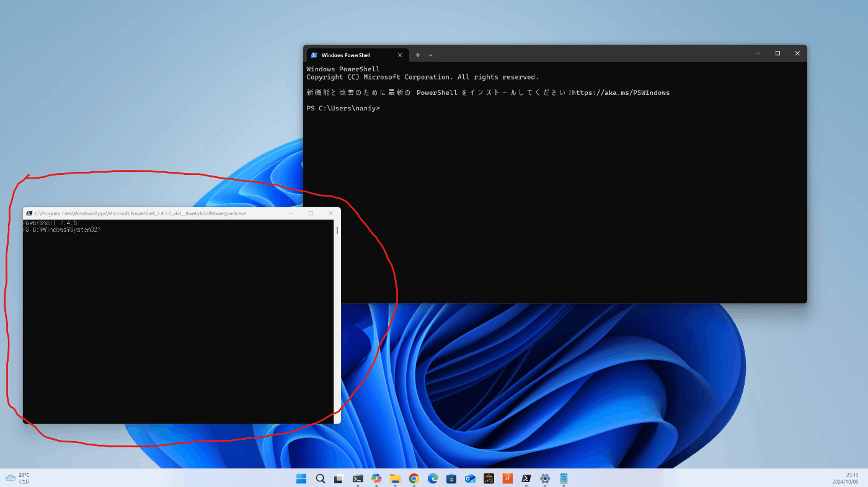
Task: Open Notepad from the taskbar
Action: (564, 478)
